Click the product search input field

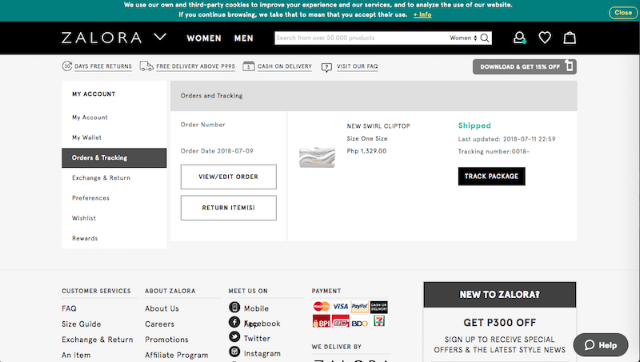click(x=361, y=38)
